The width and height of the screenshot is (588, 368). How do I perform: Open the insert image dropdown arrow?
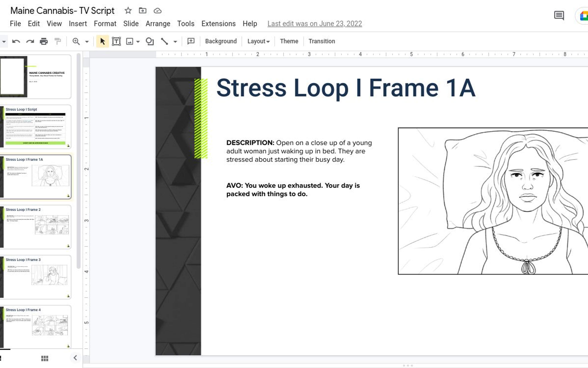(138, 42)
